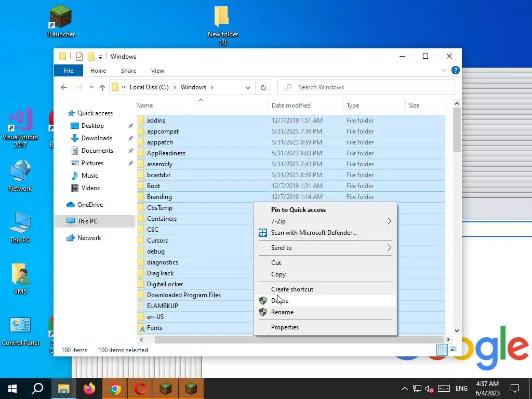532x399 pixels.
Task: Sort by Date modified column header
Action: point(305,105)
